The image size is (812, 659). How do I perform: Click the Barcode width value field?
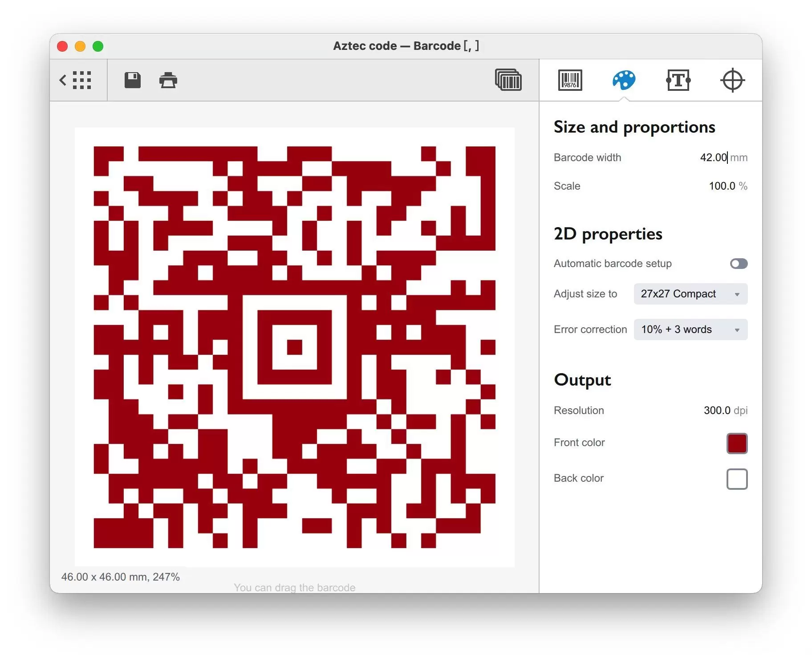click(713, 157)
